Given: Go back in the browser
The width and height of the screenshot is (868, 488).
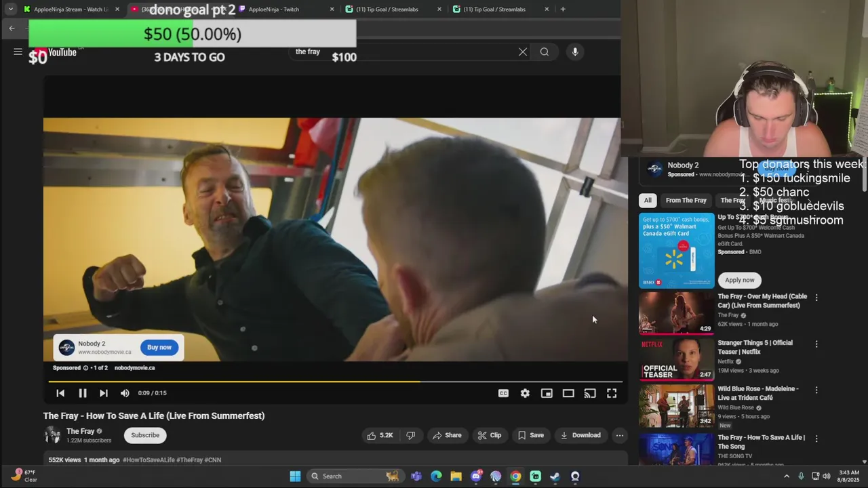Looking at the screenshot, I should [x=12, y=28].
